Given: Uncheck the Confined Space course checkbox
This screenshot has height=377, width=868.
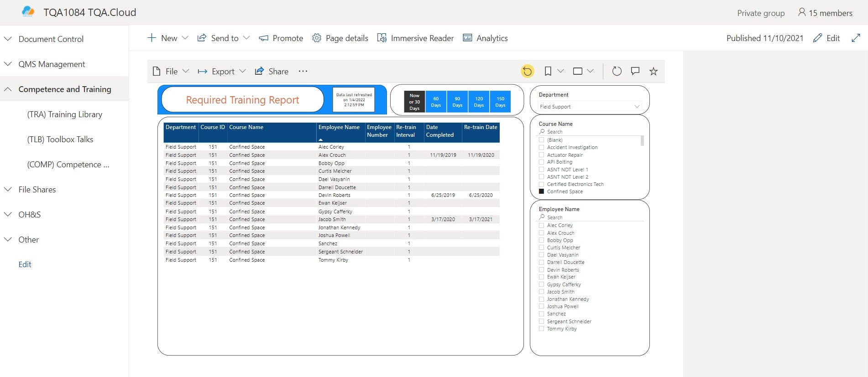Looking at the screenshot, I should coord(542,191).
